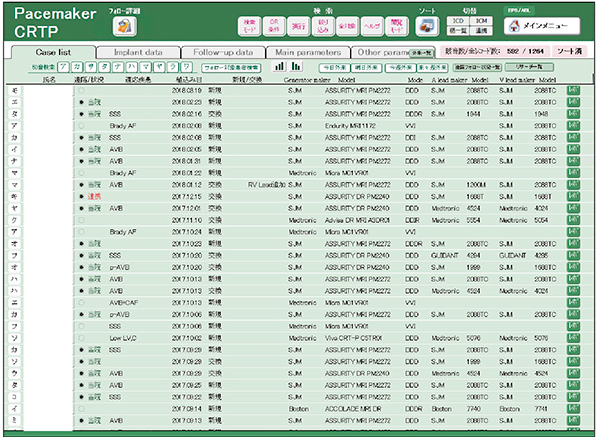Click the green detail icon on first row
This screenshot has width=600, height=437.
574,89
